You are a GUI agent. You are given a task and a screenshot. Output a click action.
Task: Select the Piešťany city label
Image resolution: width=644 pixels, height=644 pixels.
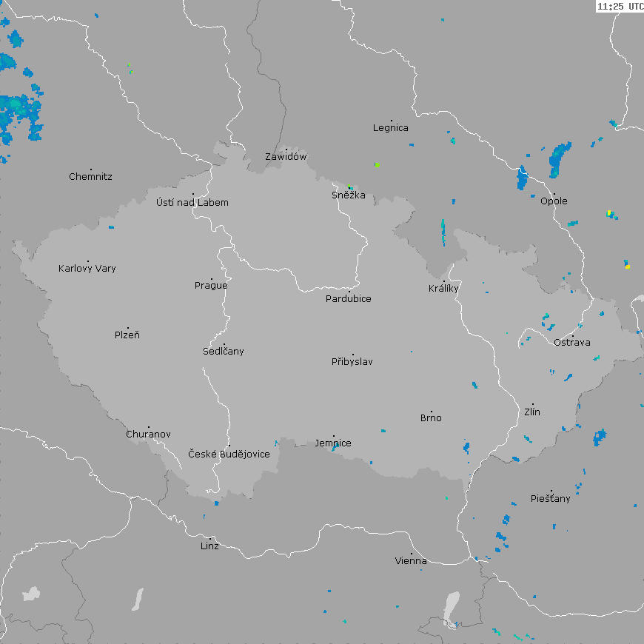[551, 499]
